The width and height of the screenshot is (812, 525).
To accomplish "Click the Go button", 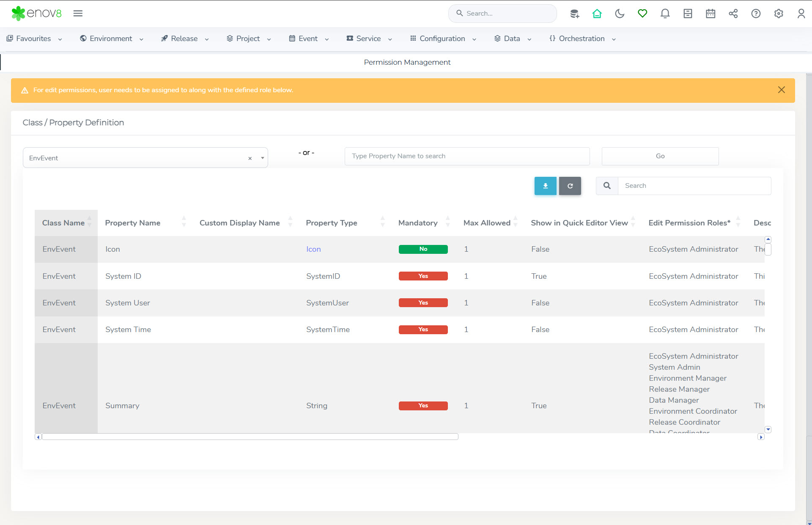I will 660,156.
